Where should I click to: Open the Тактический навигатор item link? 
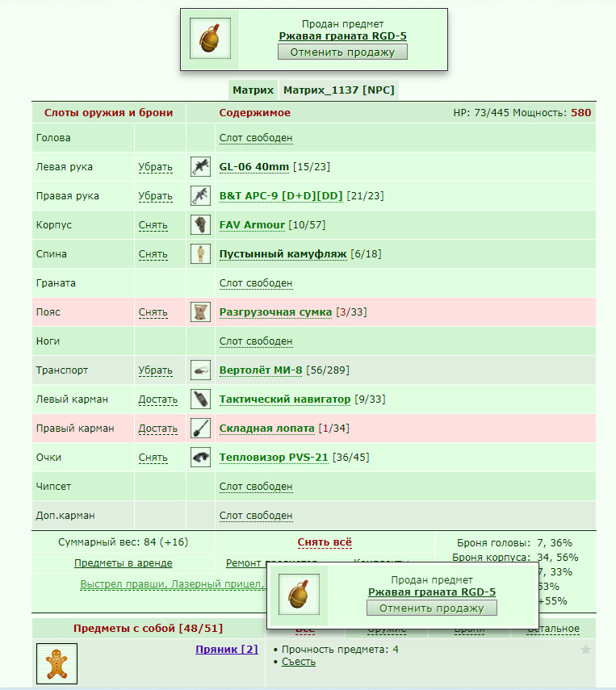tap(285, 399)
